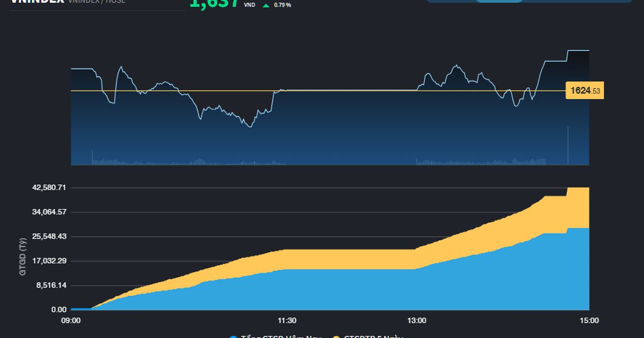Click the 42,580.71 y-axis value
Viewport: 644px width, 338px height.
[x=48, y=188]
